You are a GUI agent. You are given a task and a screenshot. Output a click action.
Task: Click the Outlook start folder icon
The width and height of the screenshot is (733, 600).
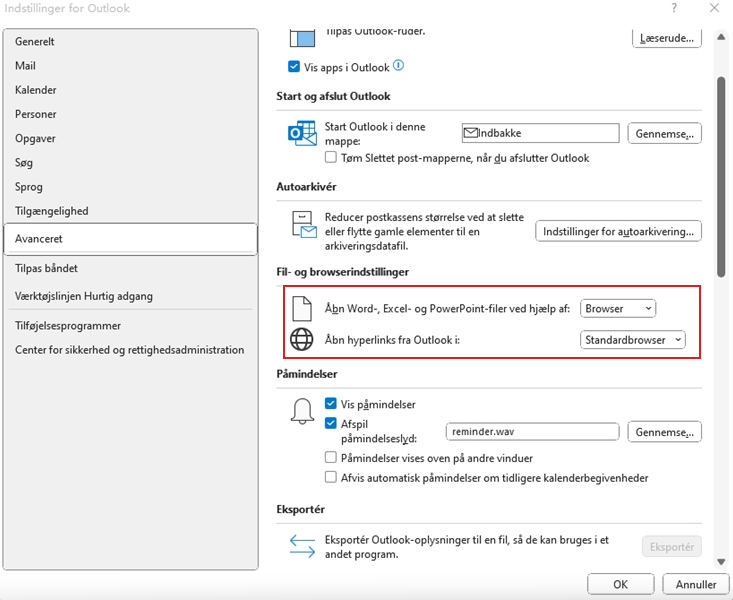[x=302, y=133]
